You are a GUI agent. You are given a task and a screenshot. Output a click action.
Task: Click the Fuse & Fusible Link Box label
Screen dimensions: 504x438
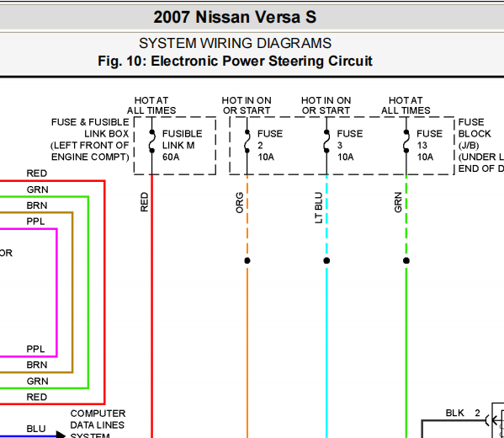[x=90, y=140]
